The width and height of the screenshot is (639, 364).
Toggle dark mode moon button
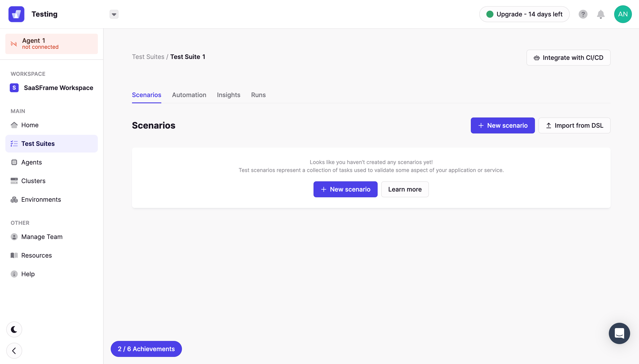click(x=14, y=329)
